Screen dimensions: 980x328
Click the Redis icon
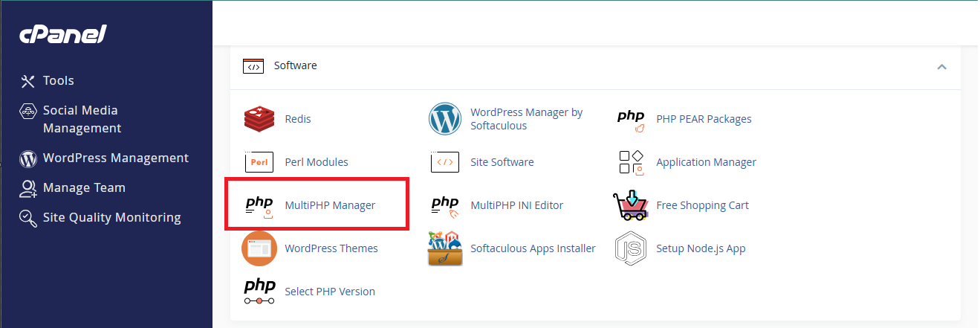pyautogui.click(x=259, y=119)
